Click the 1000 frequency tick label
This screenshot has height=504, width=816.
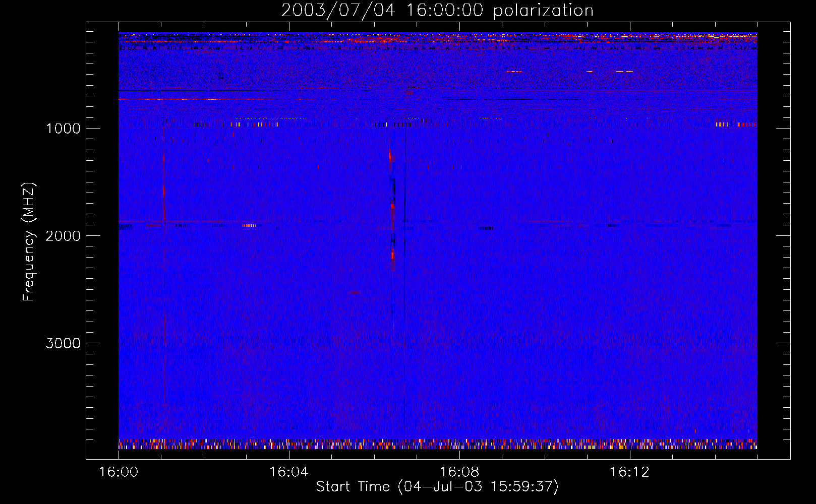(x=63, y=129)
